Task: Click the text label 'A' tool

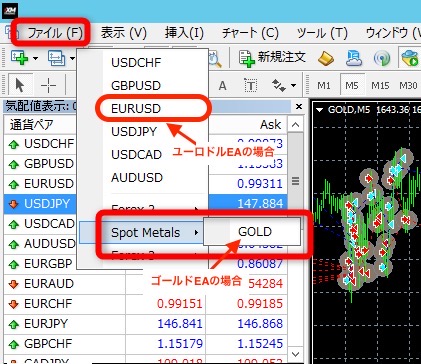Action: click(222, 86)
